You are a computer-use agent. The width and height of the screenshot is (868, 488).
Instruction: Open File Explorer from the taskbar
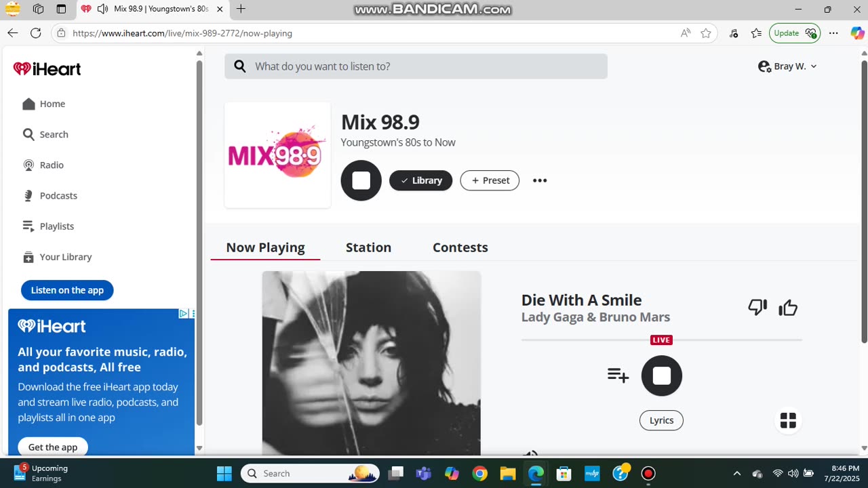507,473
